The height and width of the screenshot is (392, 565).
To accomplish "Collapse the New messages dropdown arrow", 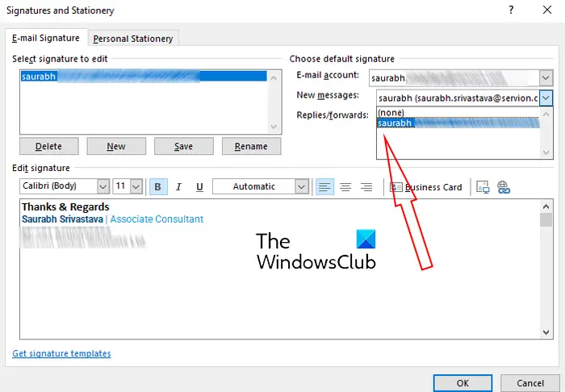I will click(546, 98).
